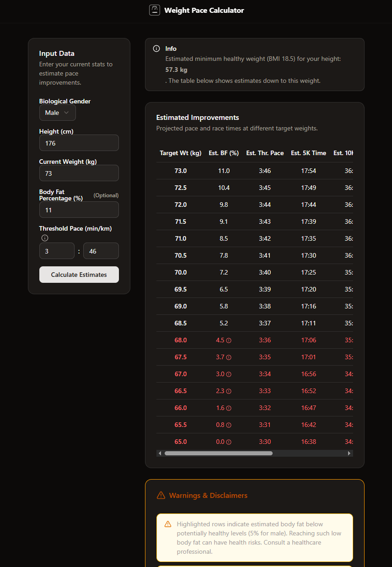This screenshot has height=567, width=392.
Task: Click the warning triangle beside Warnings & Disclaimers heading
Action: [161, 495]
